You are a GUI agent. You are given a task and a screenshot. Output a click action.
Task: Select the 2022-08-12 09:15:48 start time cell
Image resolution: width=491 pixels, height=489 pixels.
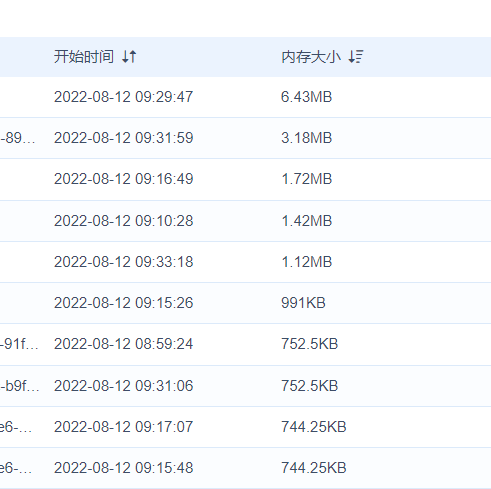[x=124, y=468]
